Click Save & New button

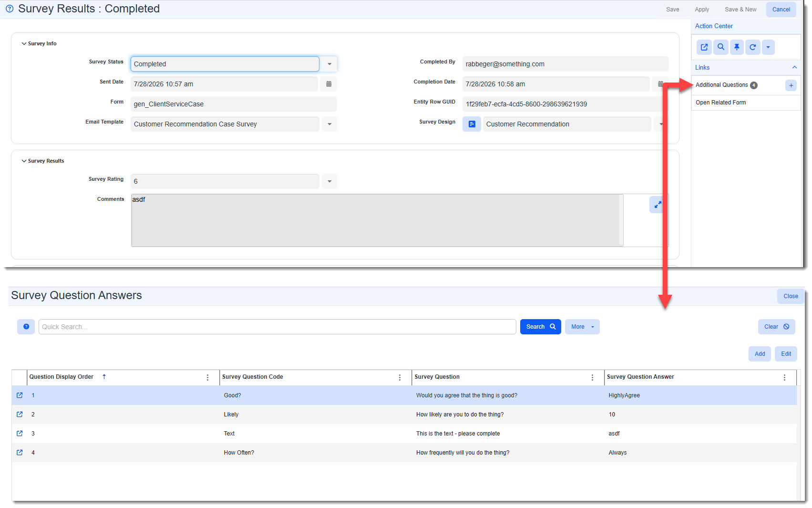[740, 10]
